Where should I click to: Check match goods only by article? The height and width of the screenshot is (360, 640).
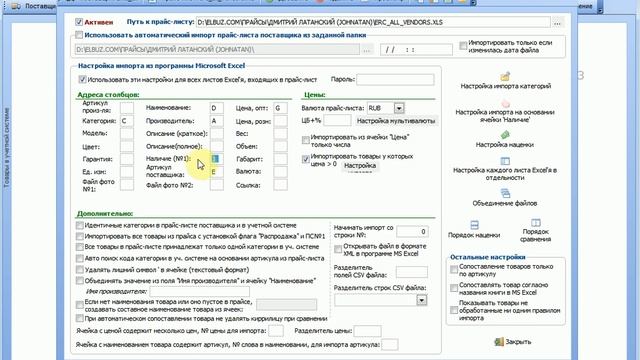454,269
